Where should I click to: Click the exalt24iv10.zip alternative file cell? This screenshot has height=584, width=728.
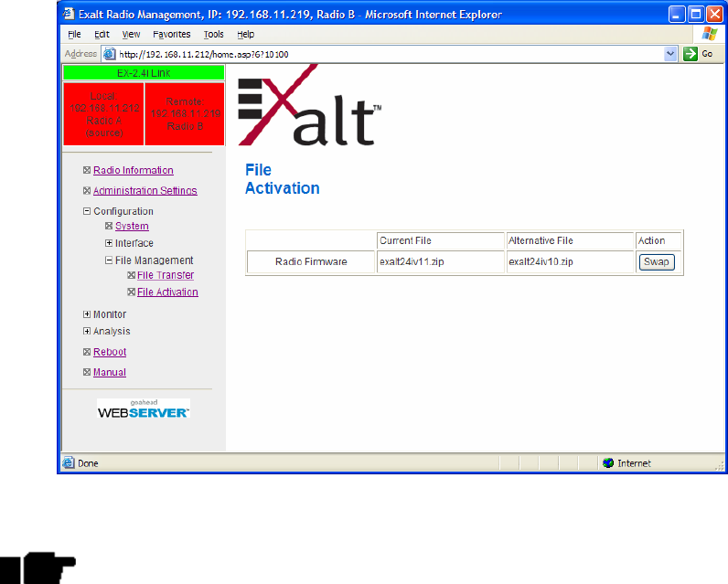[x=570, y=262]
